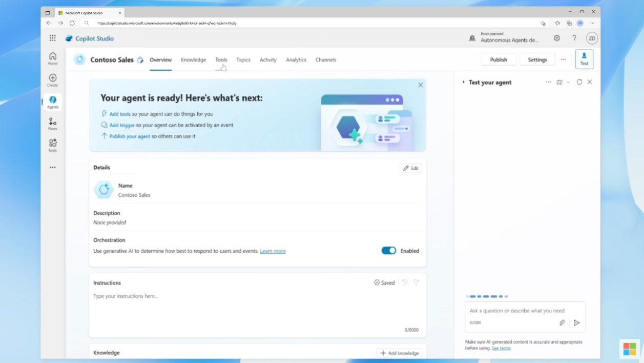Show more sidebar options ellipsis
The image size is (644, 363).
tap(53, 168)
